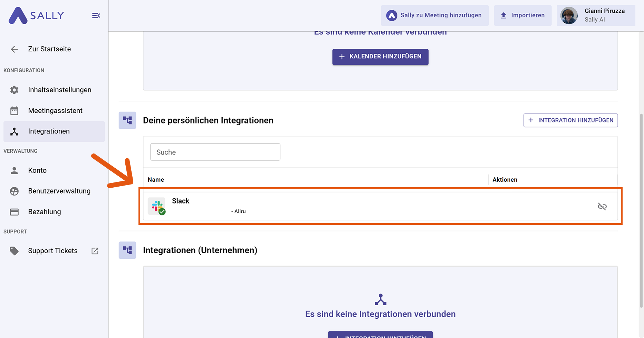Open Support Tickets via the external link icon
The height and width of the screenshot is (338, 644).
tap(95, 251)
